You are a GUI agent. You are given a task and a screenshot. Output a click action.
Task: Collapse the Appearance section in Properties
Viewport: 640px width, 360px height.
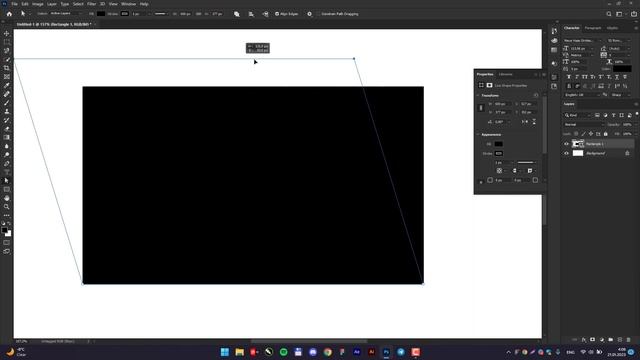478,135
